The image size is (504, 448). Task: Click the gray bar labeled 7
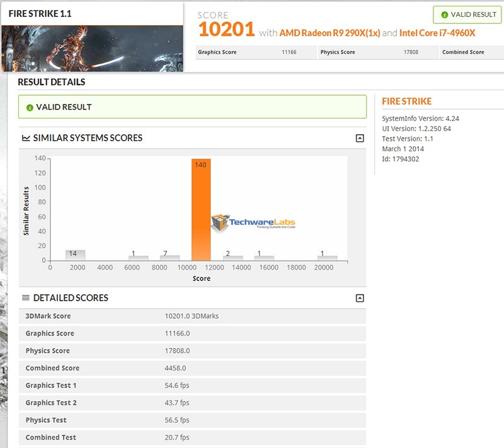click(169, 258)
